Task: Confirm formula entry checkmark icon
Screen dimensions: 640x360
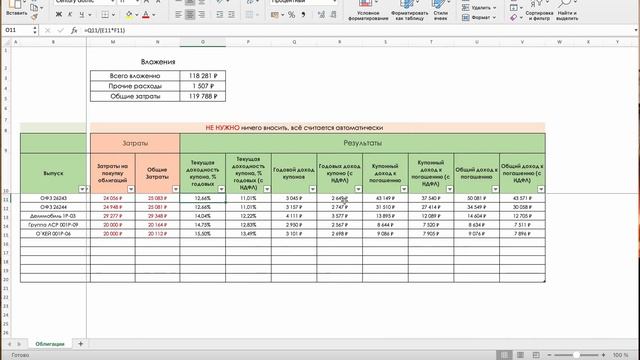Action: [60, 30]
